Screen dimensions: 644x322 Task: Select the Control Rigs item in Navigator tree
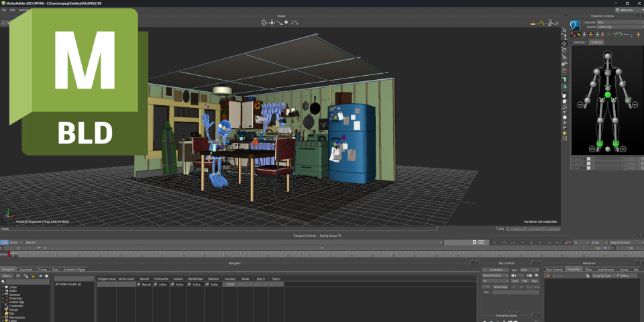17,303
